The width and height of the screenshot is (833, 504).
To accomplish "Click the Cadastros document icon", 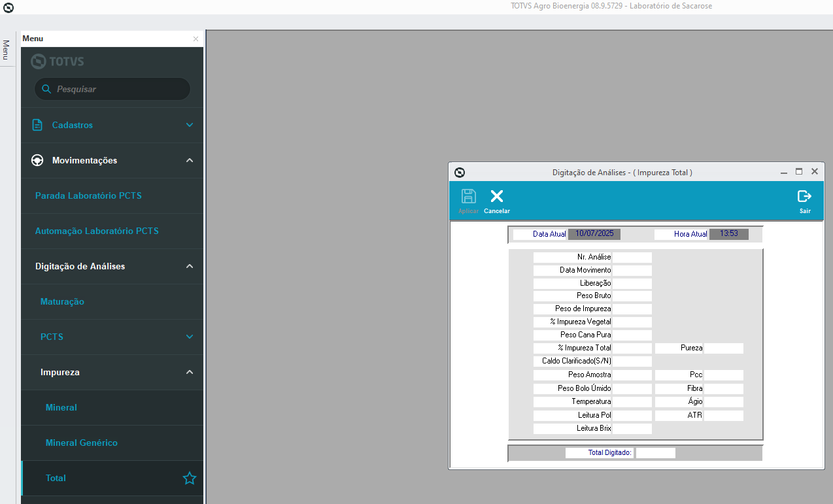I will pyautogui.click(x=37, y=125).
